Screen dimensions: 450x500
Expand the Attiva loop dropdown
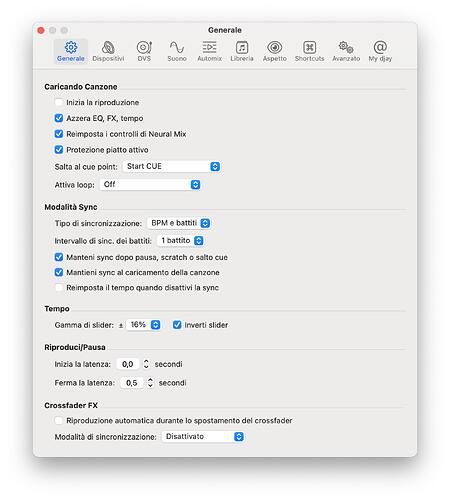point(150,184)
